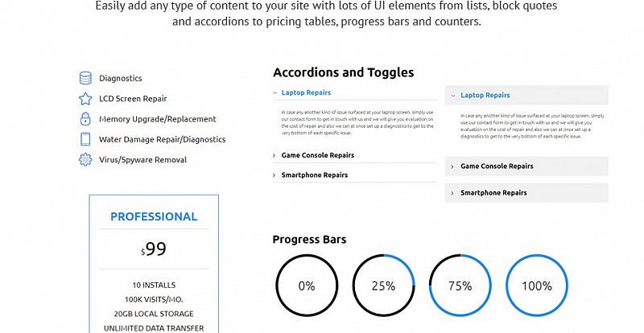Expand Game Console Repairs in the left accordion
The height and width of the screenshot is (333, 644).
point(354,155)
